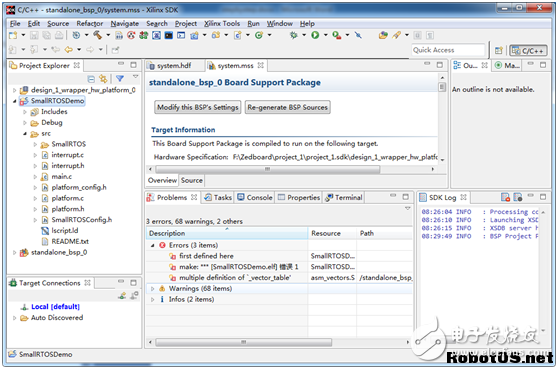This screenshot has width=558, height=369.
Task: Click the editor horizontal scrollbar thumb
Action: click(x=268, y=169)
